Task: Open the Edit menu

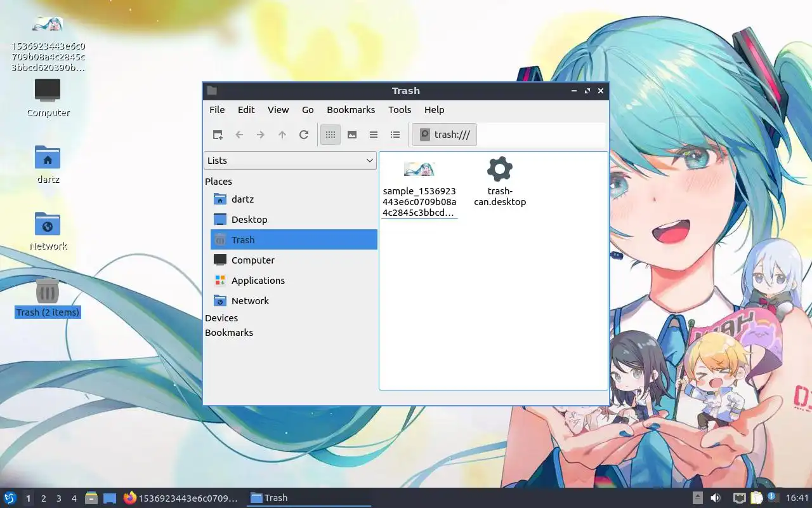Action: [x=246, y=110]
